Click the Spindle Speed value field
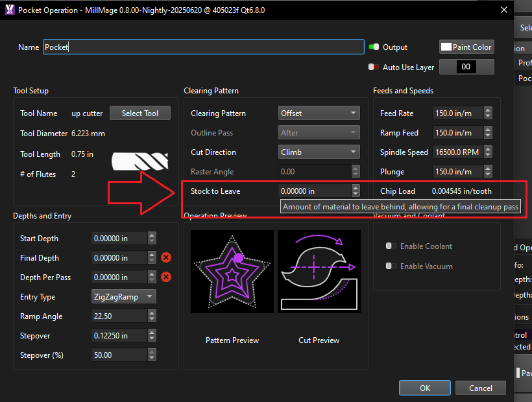Image resolution: width=532 pixels, height=402 pixels. point(458,152)
